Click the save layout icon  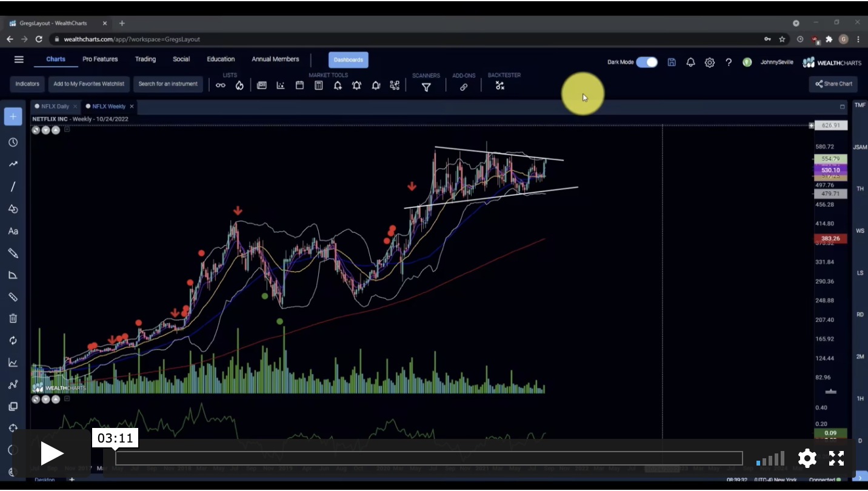pyautogui.click(x=672, y=62)
